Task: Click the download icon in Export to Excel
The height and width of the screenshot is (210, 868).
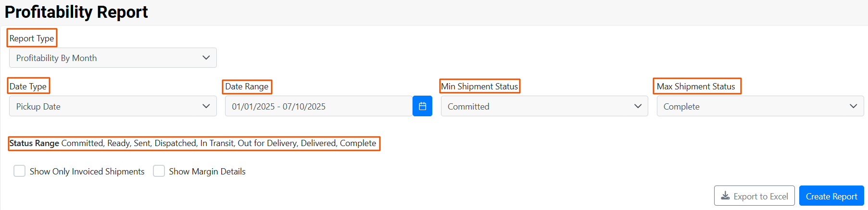Action: (725, 196)
